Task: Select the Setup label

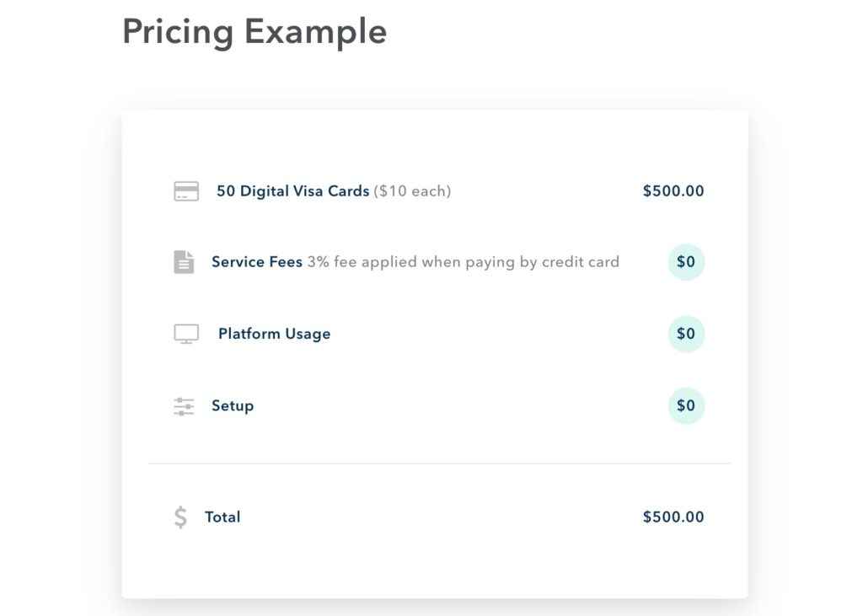Action: [233, 406]
